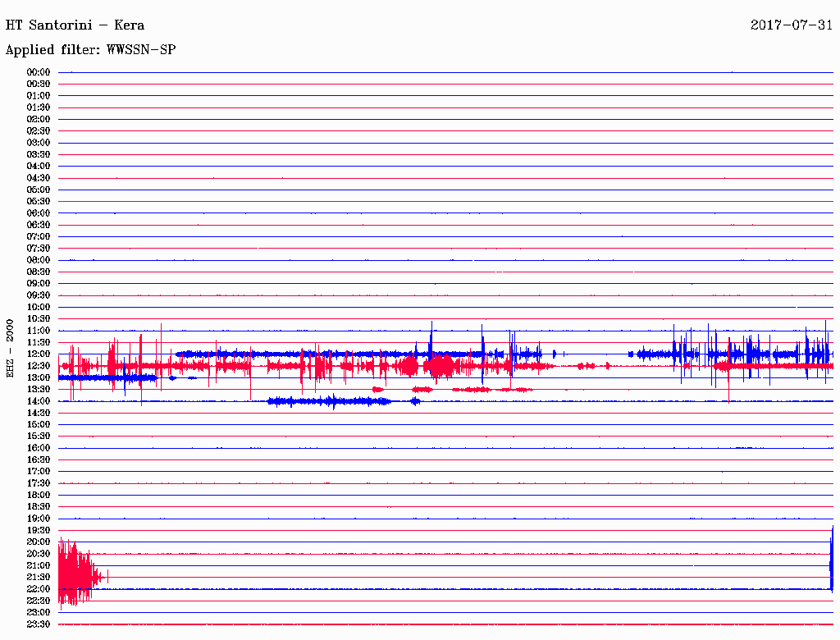This screenshot has width=840, height=640.
Task: Click the 15:00 time label
Action: click(x=39, y=424)
